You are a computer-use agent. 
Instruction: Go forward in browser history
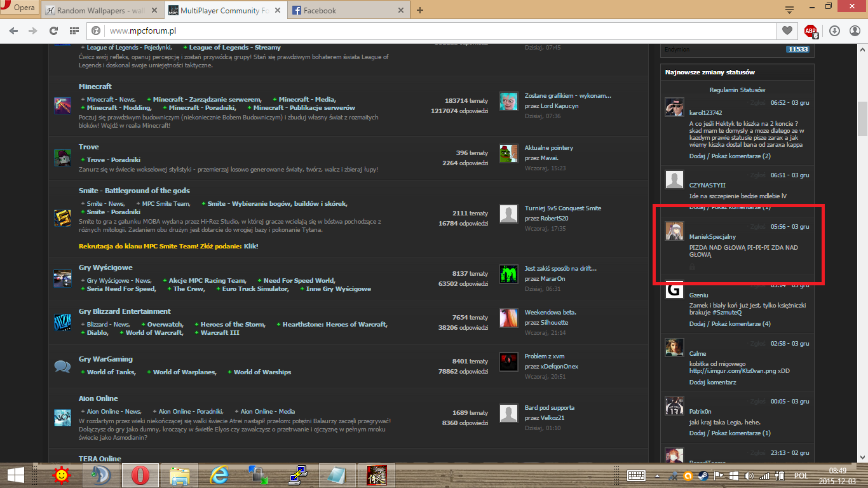click(33, 30)
